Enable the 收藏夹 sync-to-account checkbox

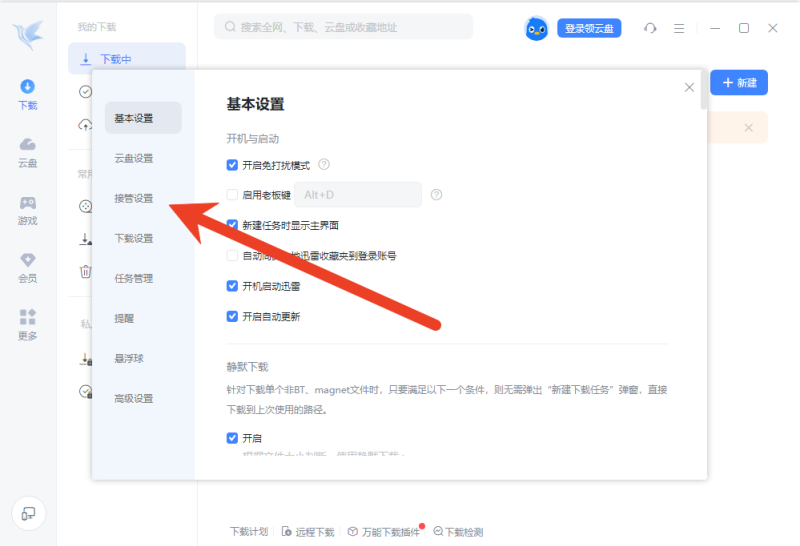coord(232,255)
